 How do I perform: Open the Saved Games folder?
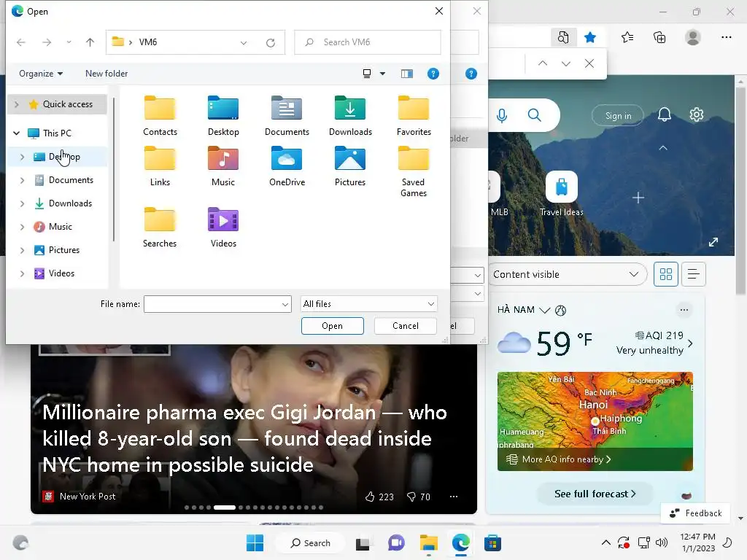click(x=414, y=171)
